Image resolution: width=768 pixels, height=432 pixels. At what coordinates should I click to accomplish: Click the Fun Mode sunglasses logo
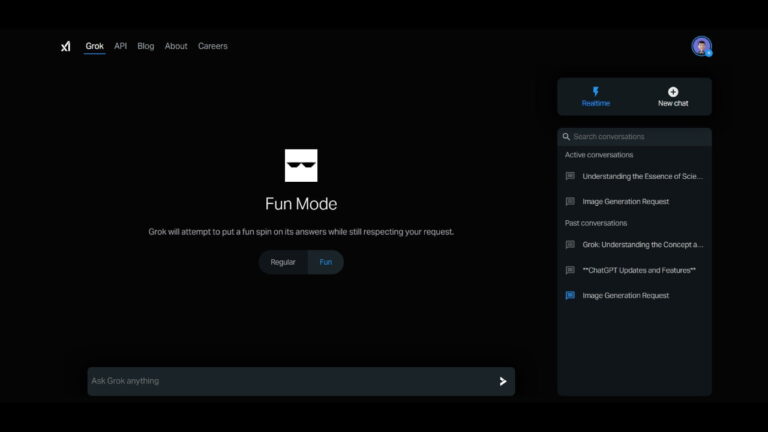coord(301,166)
